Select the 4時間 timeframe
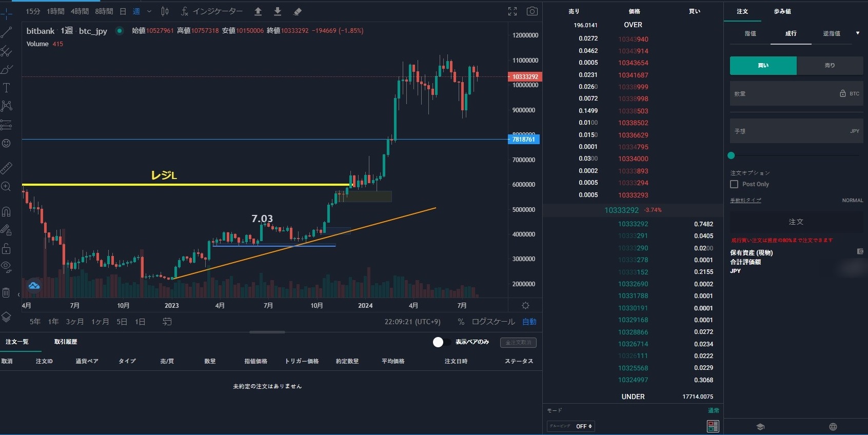 point(80,11)
